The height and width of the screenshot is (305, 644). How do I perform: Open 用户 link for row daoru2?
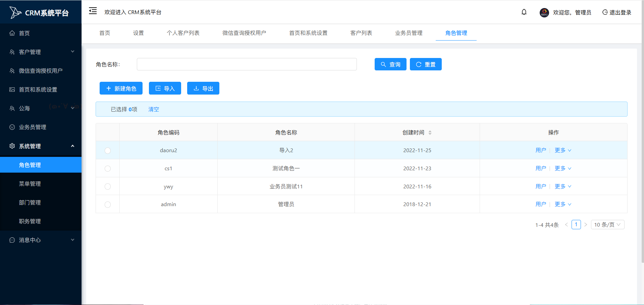pos(541,150)
